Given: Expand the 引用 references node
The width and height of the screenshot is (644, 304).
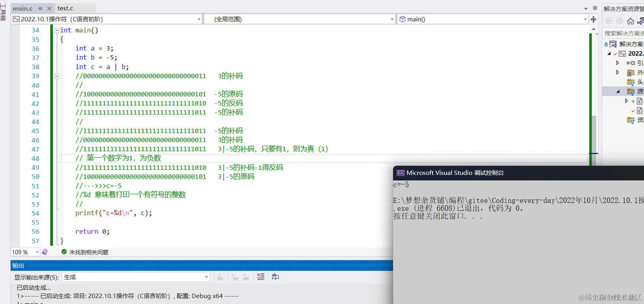Looking at the screenshot, I should tap(618, 63).
